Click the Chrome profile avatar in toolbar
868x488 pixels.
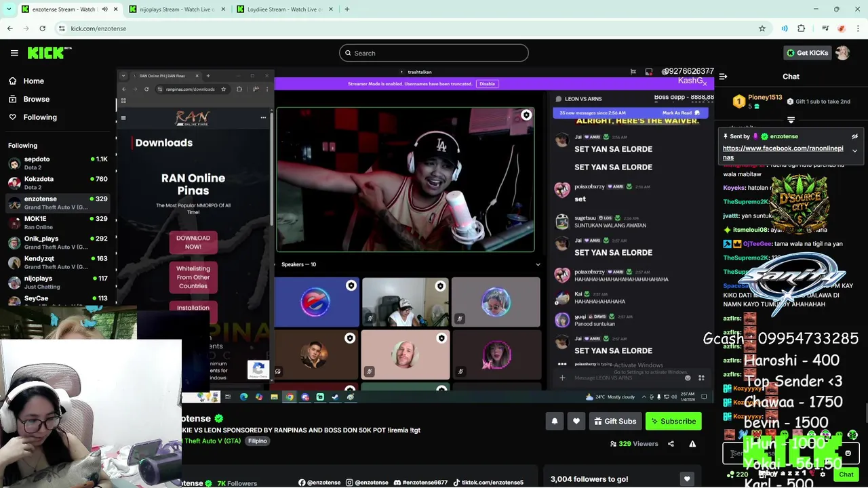(x=842, y=28)
